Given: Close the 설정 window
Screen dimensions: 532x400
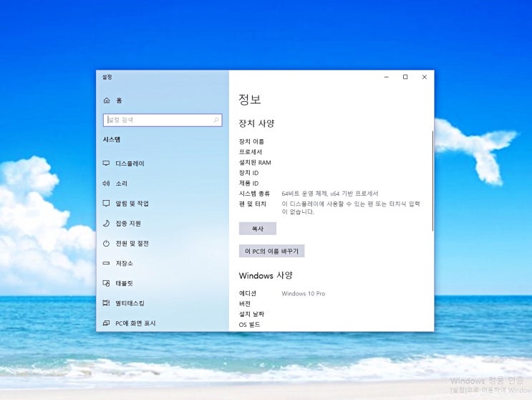Looking at the screenshot, I should click(x=425, y=77).
